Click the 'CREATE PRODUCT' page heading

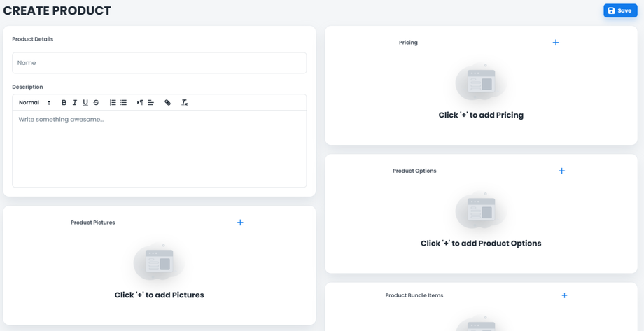(x=57, y=10)
